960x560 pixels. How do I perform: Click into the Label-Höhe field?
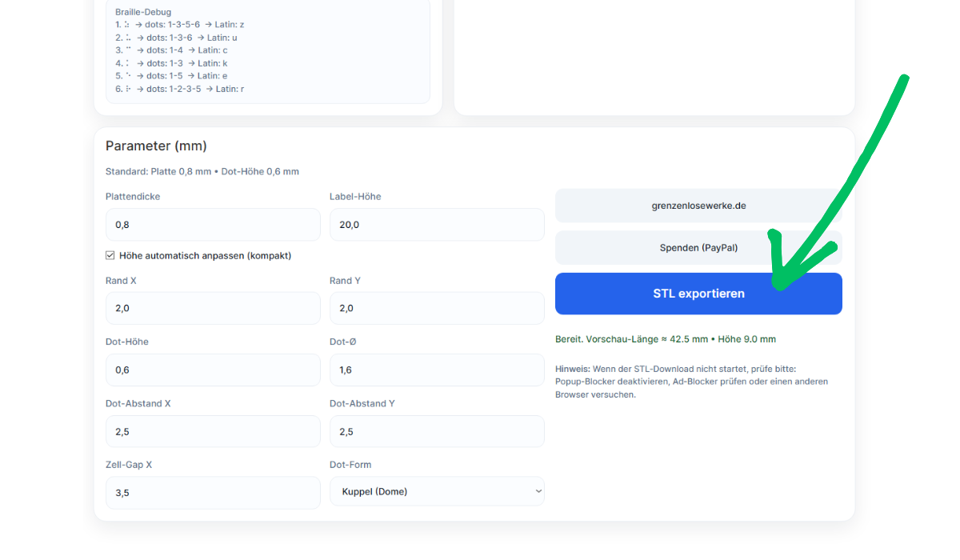point(437,226)
